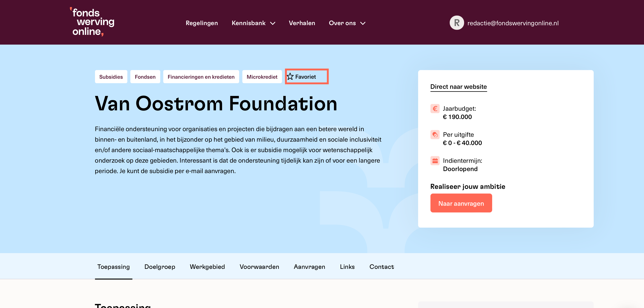Click the R user avatar
This screenshot has width=644, height=308.
[x=457, y=23]
